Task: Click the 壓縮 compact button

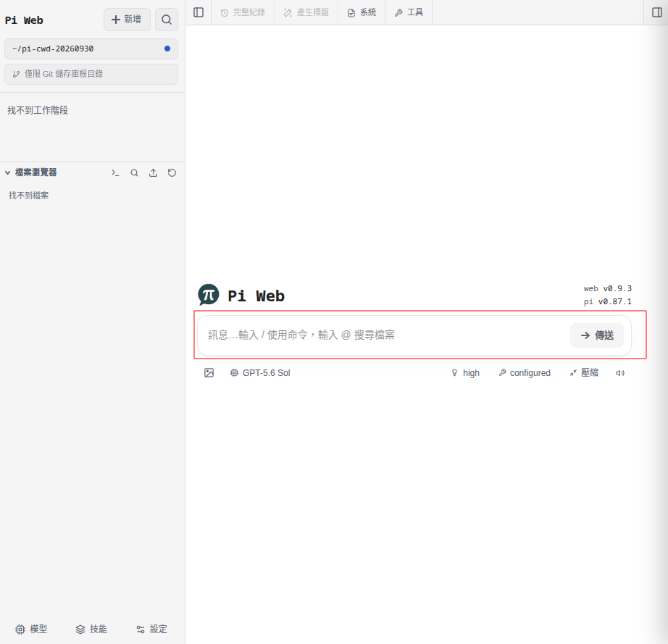Action: 584,373
